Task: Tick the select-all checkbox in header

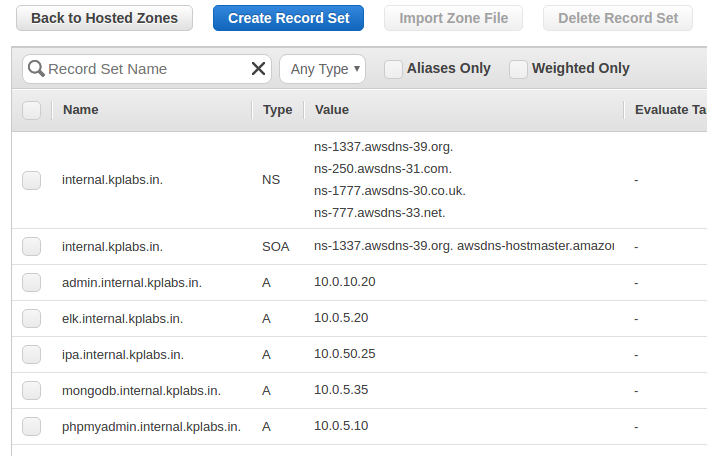Action: [32, 110]
